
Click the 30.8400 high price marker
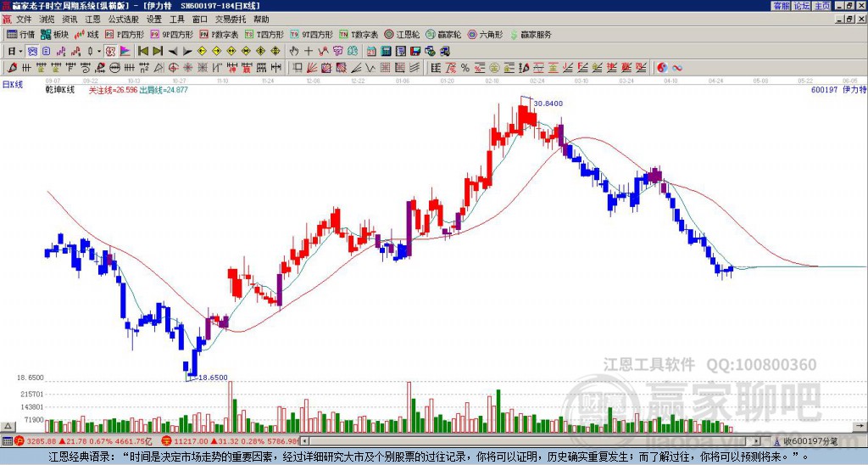tap(548, 103)
